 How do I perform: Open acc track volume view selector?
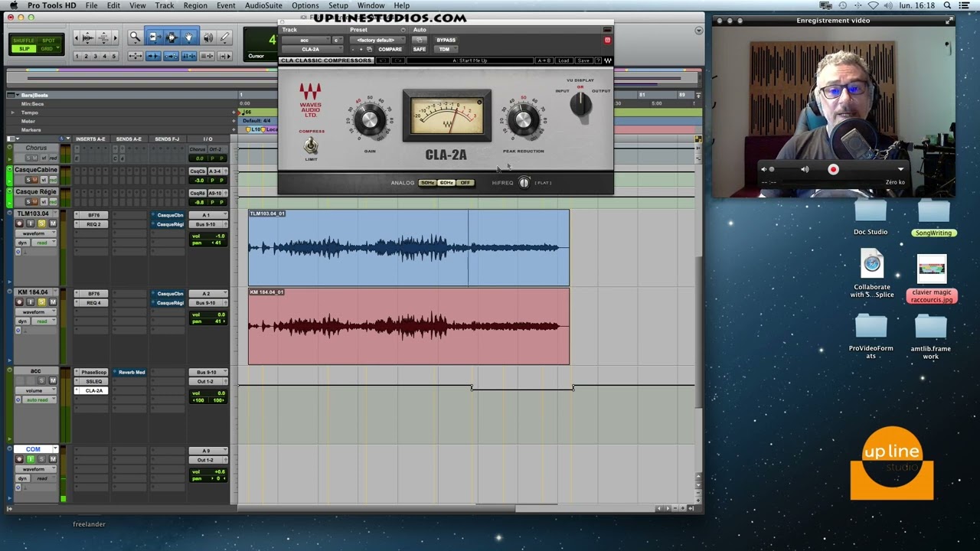click(x=35, y=390)
